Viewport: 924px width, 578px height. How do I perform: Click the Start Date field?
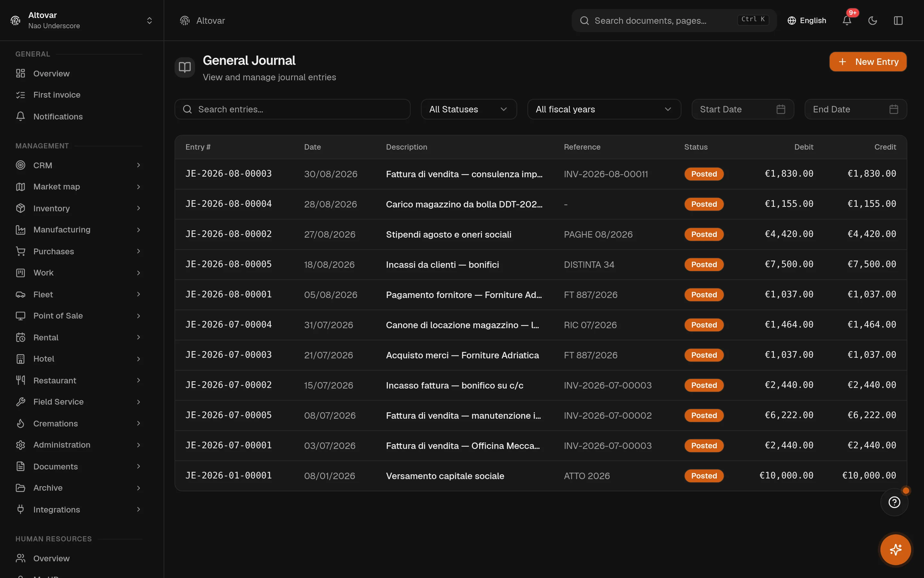click(x=743, y=109)
